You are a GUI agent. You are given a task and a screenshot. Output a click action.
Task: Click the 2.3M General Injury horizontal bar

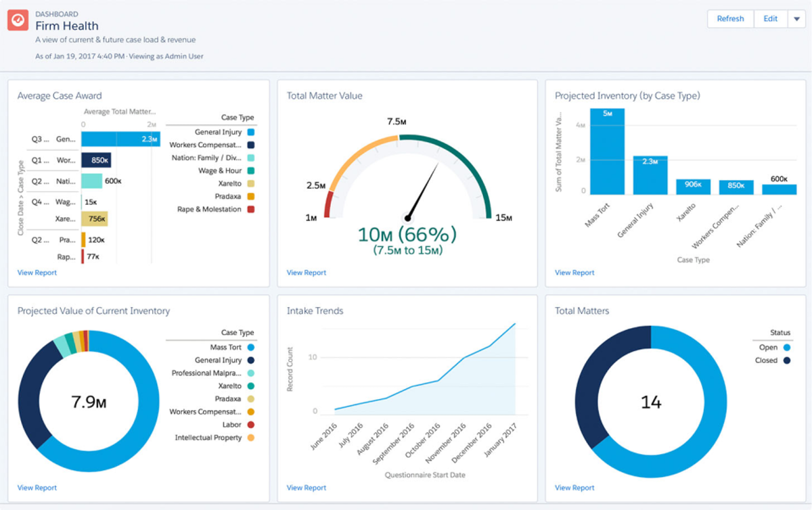[120, 139]
